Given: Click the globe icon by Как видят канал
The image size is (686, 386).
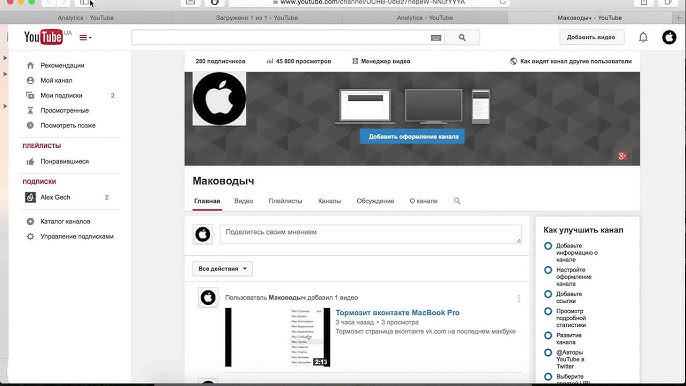Looking at the screenshot, I should (x=514, y=61).
